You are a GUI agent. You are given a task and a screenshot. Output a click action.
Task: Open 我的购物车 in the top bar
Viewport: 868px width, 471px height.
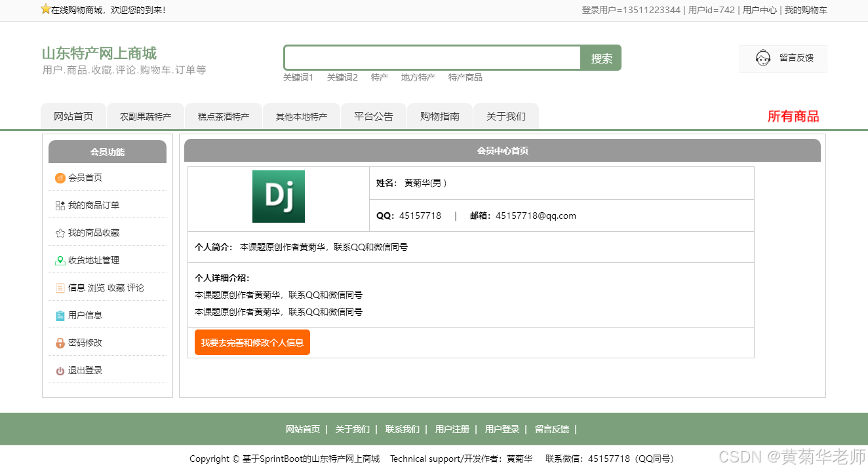pos(806,10)
